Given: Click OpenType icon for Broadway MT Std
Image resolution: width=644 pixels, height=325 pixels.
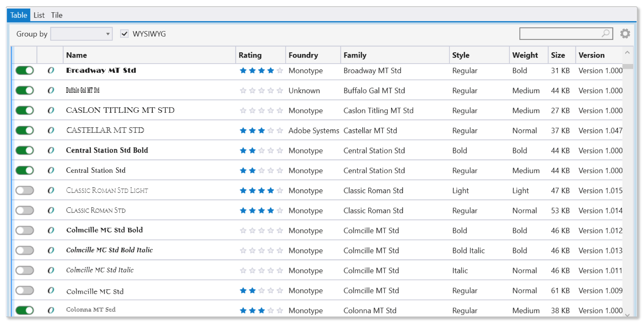Looking at the screenshot, I should (x=51, y=70).
